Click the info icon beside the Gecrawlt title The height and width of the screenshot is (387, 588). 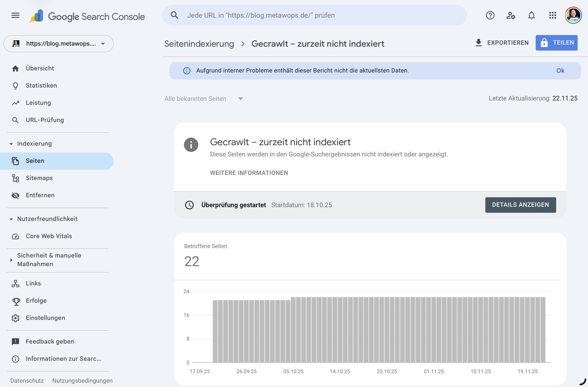pyautogui.click(x=191, y=145)
